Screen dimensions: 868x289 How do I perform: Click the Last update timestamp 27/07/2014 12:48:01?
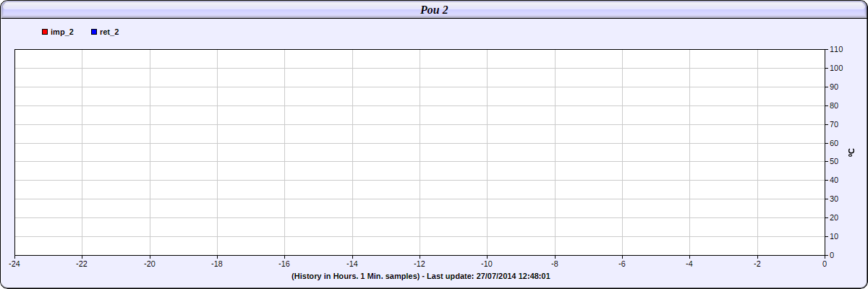(512, 277)
